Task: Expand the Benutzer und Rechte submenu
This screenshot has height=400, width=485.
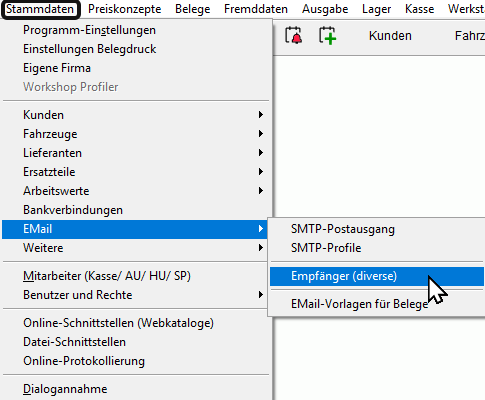Action: 261,295
